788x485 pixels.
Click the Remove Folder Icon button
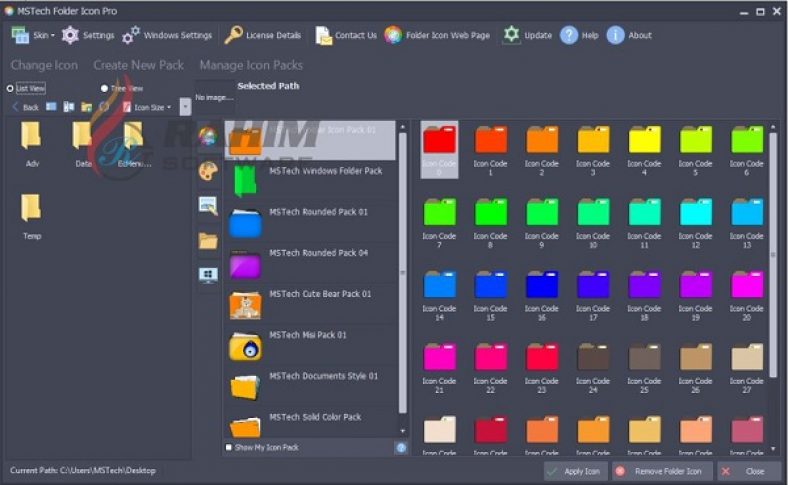pos(661,470)
